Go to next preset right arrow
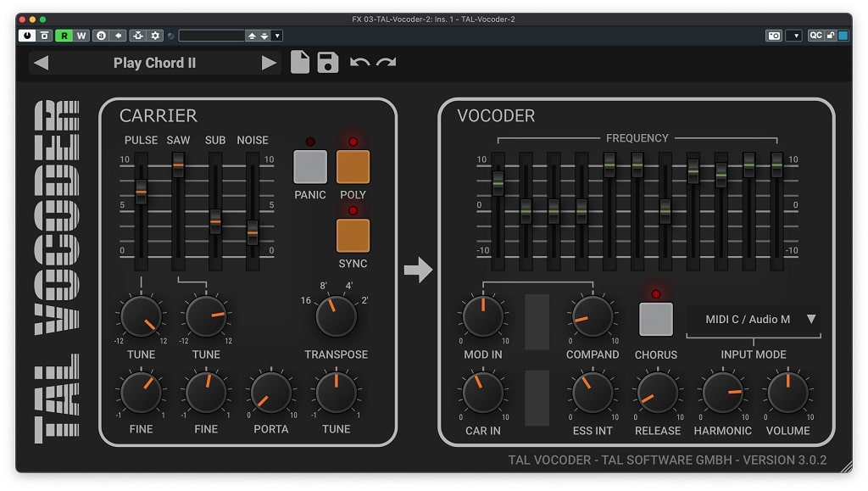Screen dimensions: 868x491 click(x=269, y=63)
